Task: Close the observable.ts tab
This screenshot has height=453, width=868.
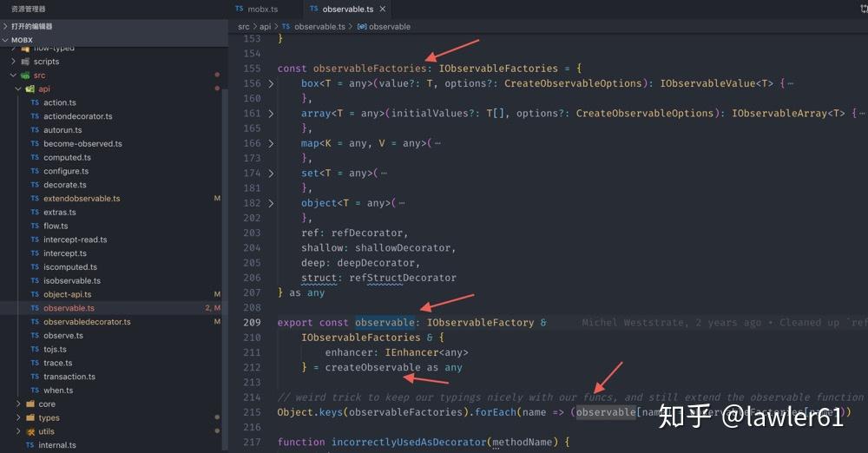Action: [383, 9]
